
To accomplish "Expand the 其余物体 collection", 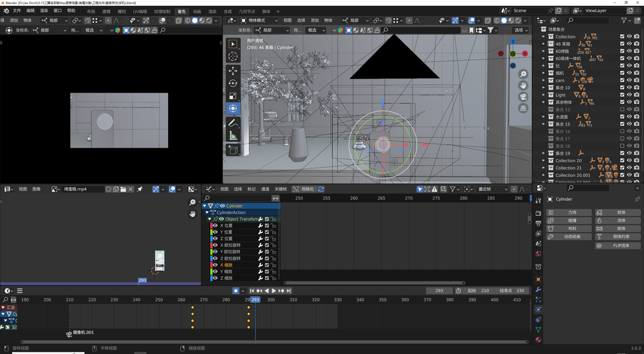I will pyautogui.click(x=544, y=102).
